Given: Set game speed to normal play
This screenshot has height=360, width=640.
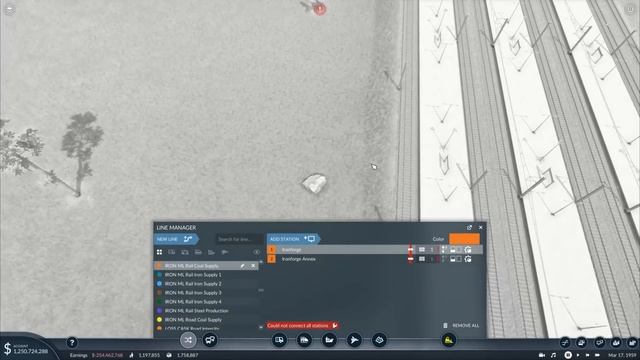Looking at the screenshot, I should [x=578, y=356].
